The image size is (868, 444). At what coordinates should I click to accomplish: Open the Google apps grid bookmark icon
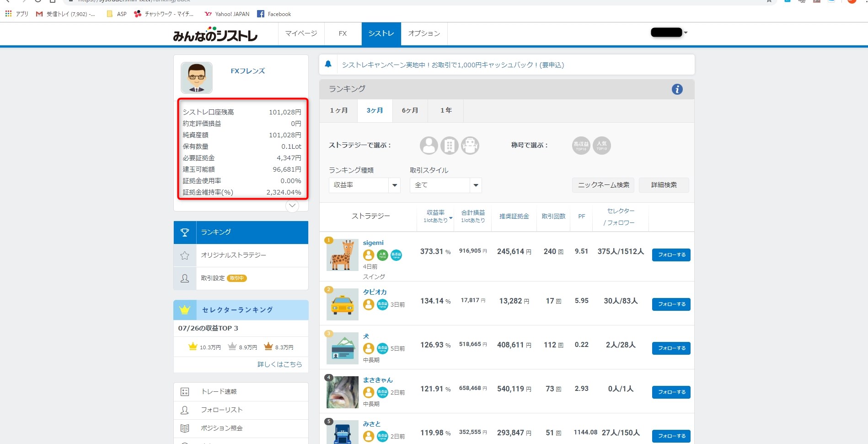pos(8,14)
